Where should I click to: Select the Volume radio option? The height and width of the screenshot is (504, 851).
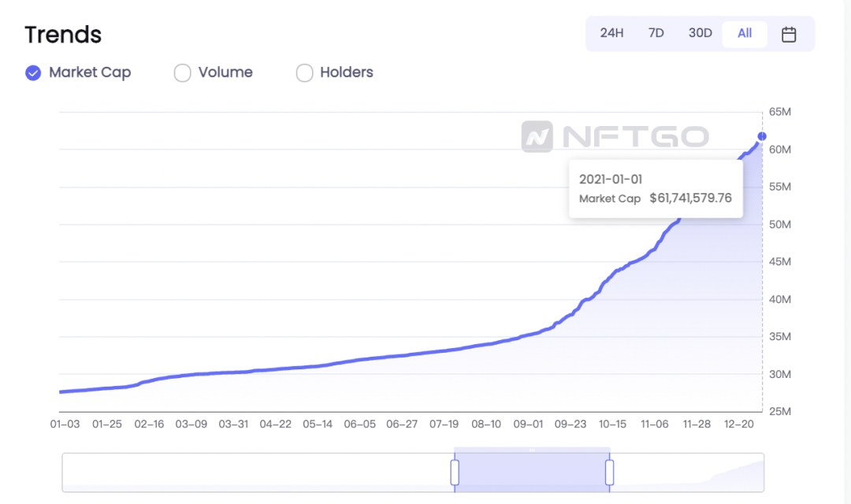182,72
